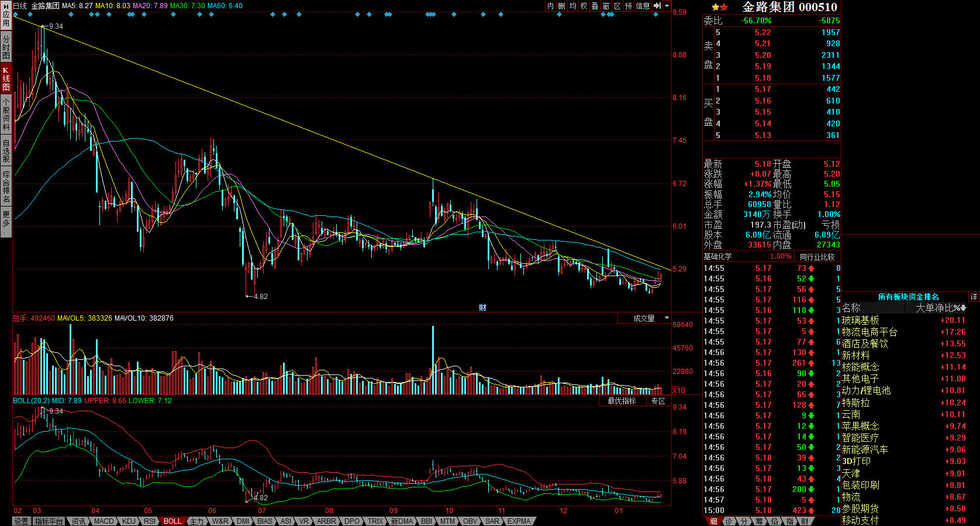This screenshot has height=526, width=980.
Task: Select the SAR indicator tab
Action: 492,521
